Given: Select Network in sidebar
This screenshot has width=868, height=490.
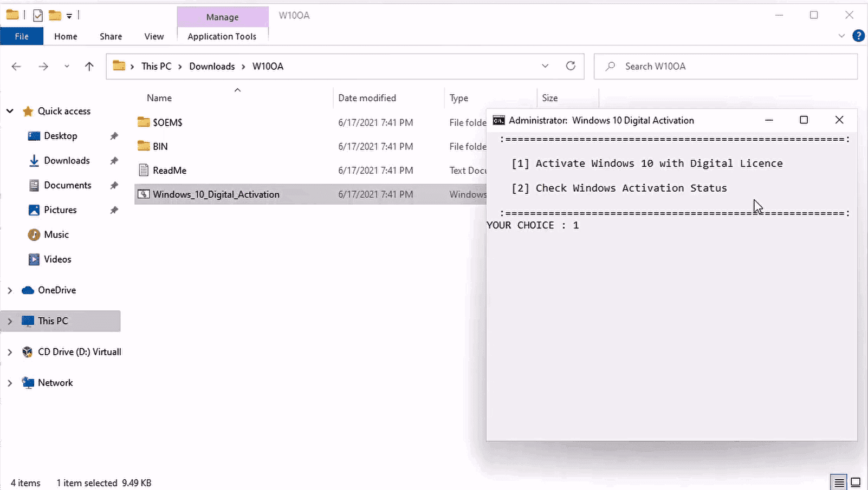Looking at the screenshot, I should tap(55, 383).
